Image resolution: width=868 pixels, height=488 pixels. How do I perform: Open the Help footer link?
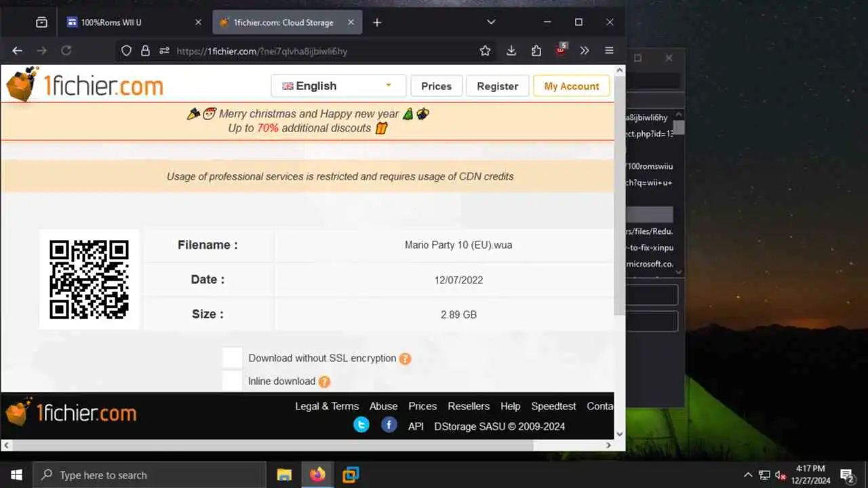(510, 406)
